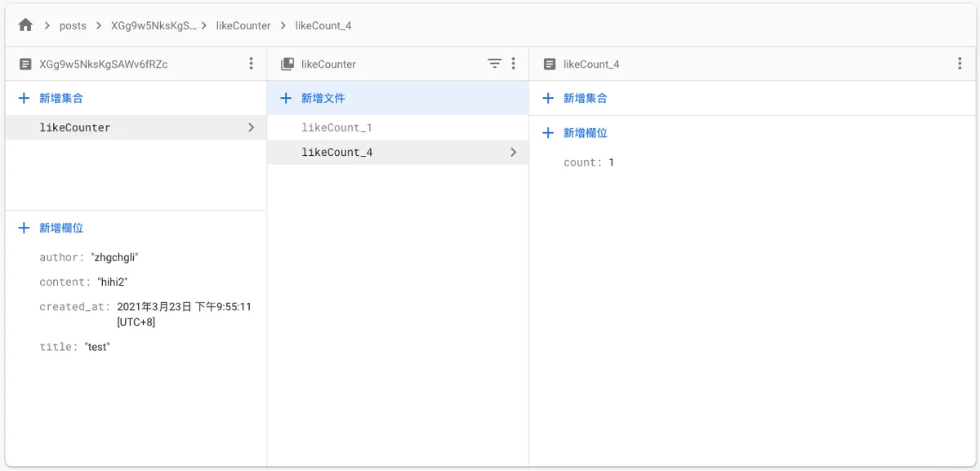This screenshot has width=980, height=471.
Task: Click the document icon beside XGg9w5NksKgSAWv6fRZc header
Action: coord(25,64)
